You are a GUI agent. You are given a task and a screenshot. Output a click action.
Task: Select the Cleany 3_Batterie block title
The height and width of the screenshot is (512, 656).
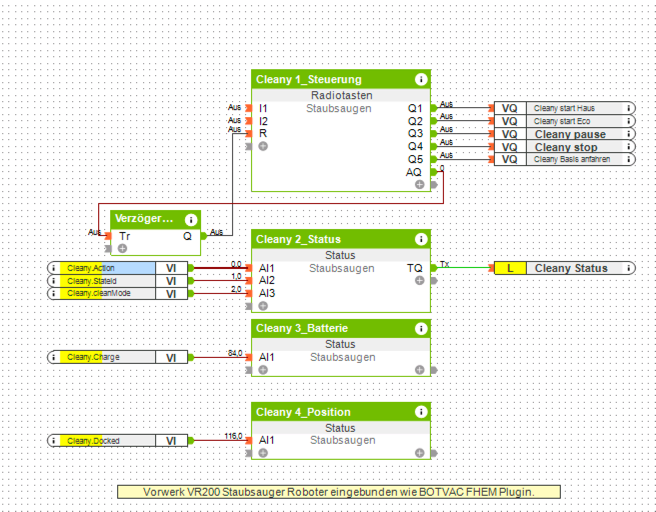(x=302, y=328)
